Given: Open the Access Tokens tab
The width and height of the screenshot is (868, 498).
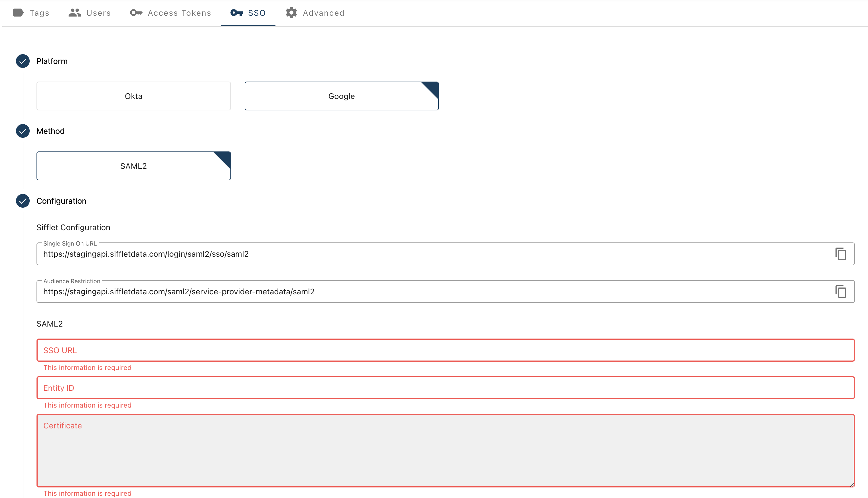Looking at the screenshot, I should pyautogui.click(x=179, y=13).
